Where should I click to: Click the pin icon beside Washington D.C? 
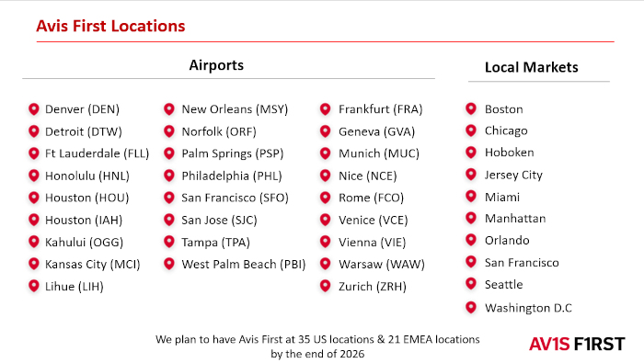pos(471,307)
